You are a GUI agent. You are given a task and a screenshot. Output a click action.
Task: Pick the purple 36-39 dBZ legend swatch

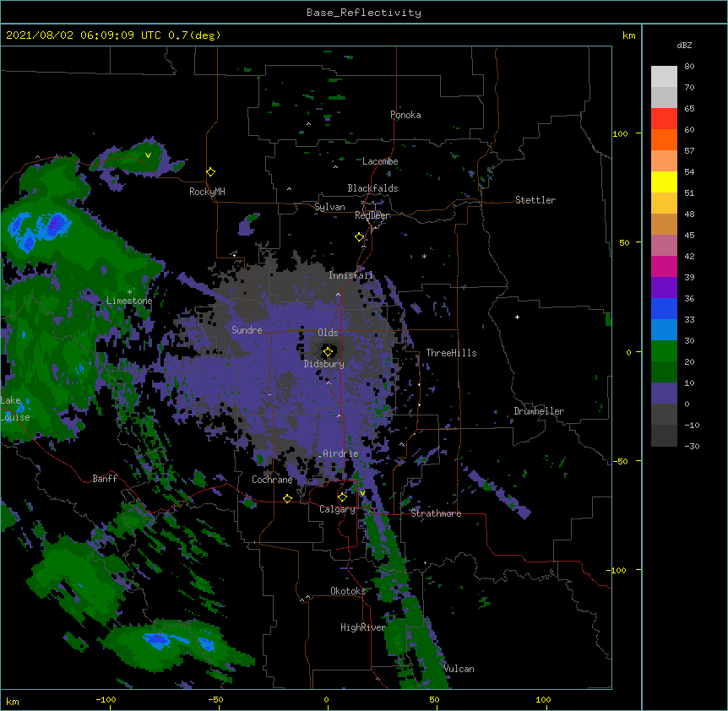point(664,287)
